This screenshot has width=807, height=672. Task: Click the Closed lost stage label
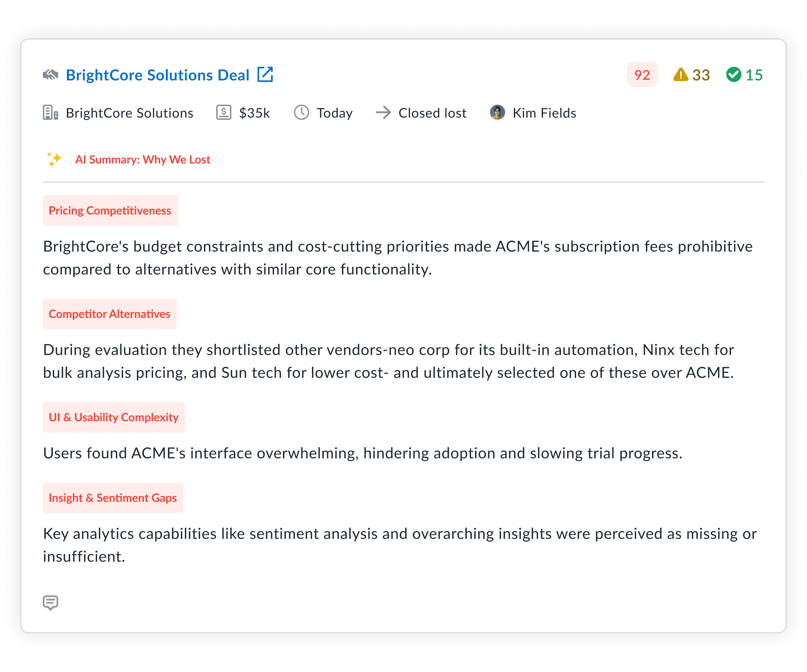[432, 113]
